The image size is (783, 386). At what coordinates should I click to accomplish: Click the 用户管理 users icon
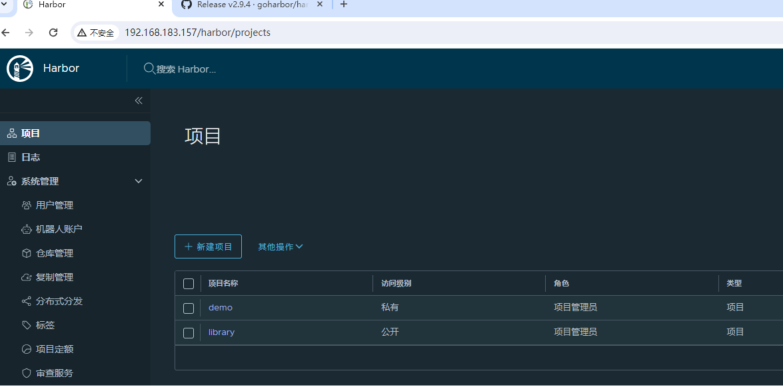coord(26,205)
